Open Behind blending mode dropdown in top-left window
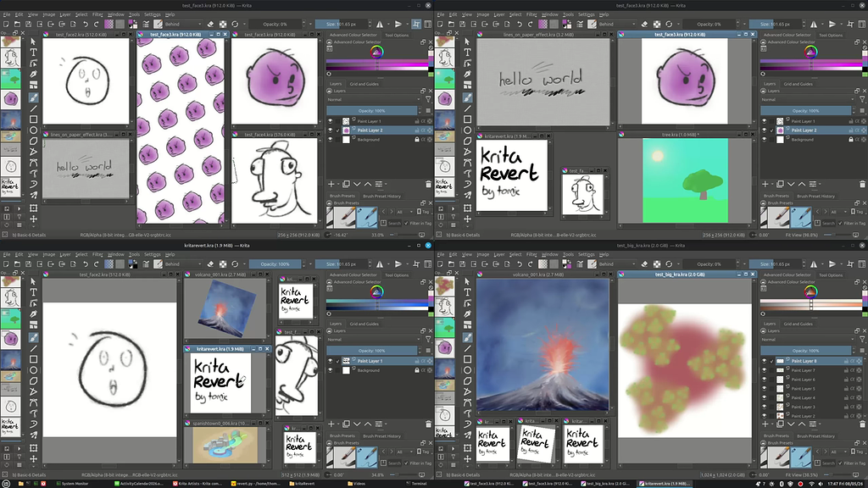This screenshot has width=868, height=488. pos(183,25)
